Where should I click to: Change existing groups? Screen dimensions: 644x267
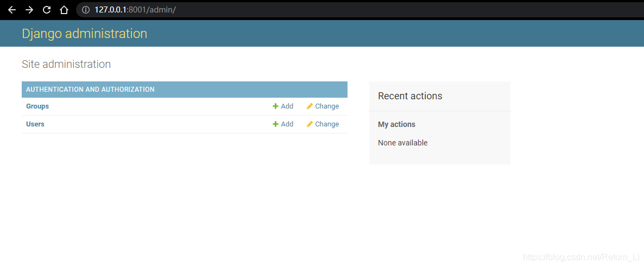323,106
